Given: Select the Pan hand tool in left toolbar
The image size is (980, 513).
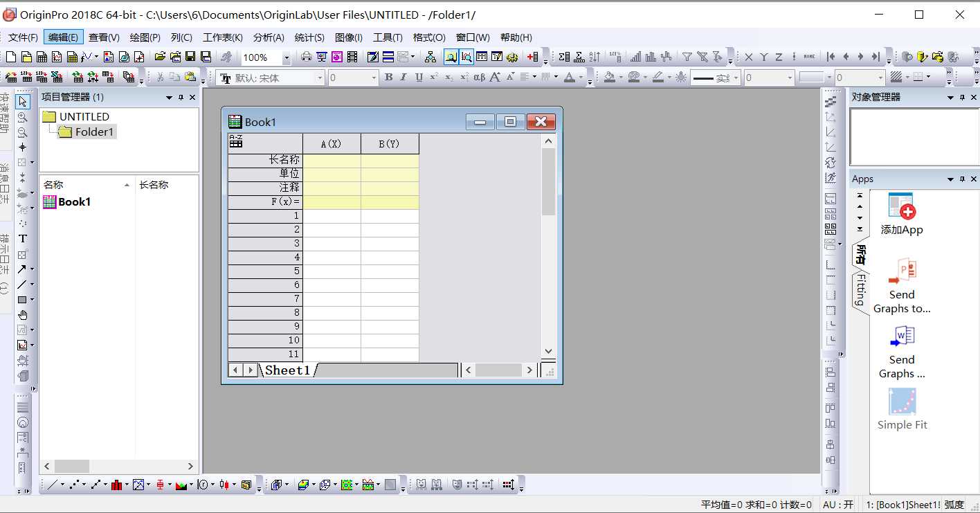Looking at the screenshot, I should pos(23,315).
